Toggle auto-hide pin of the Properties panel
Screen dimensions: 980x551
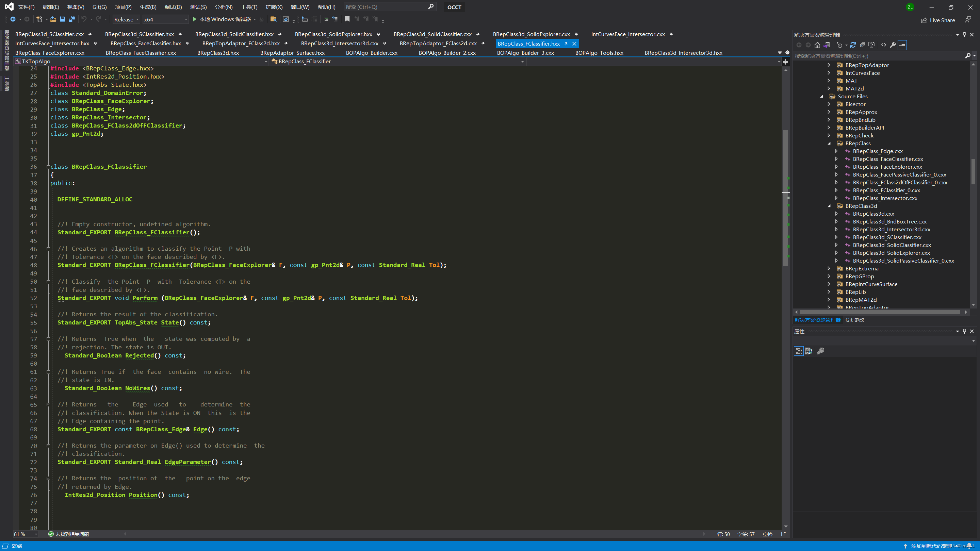tap(964, 331)
